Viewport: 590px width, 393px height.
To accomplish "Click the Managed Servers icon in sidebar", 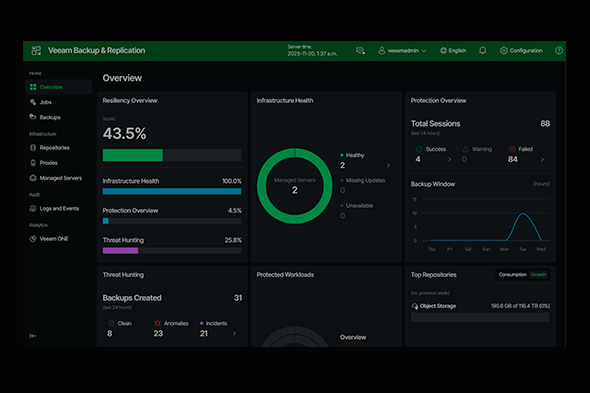I will 33,178.
